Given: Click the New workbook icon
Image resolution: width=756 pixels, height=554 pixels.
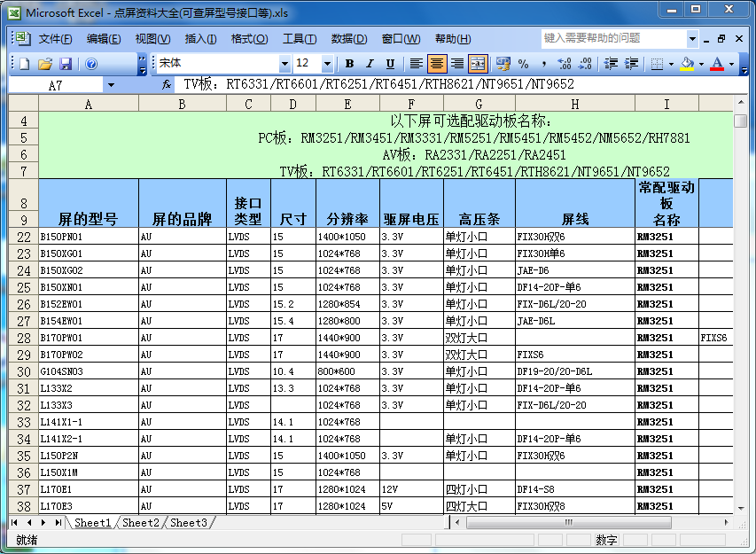Looking at the screenshot, I should [x=25, y=64].
